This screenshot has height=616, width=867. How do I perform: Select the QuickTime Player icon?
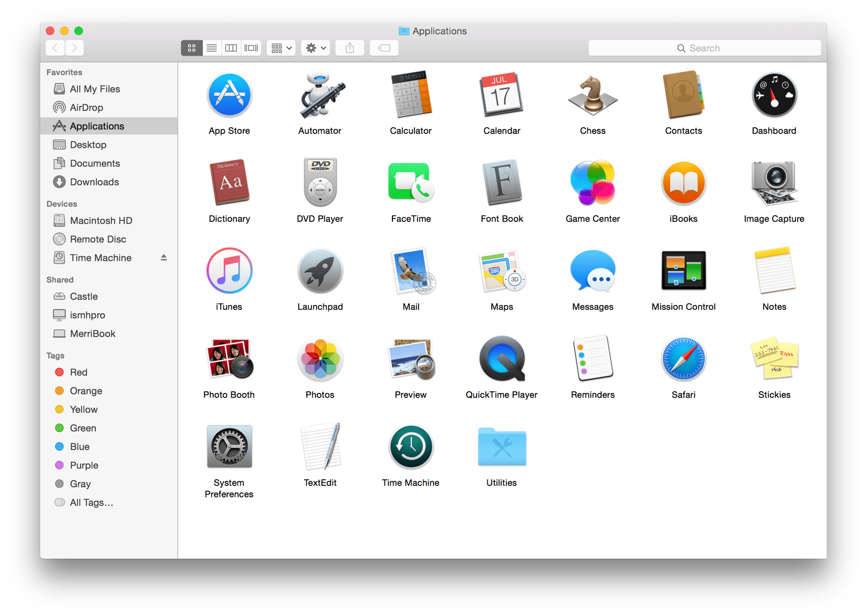pos(502,358)
